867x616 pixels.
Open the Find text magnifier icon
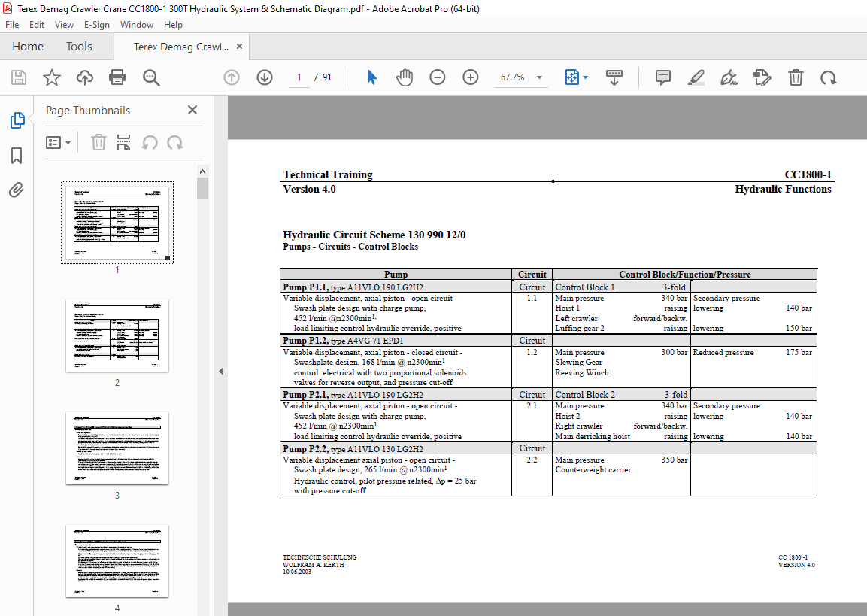coord(151,77)
